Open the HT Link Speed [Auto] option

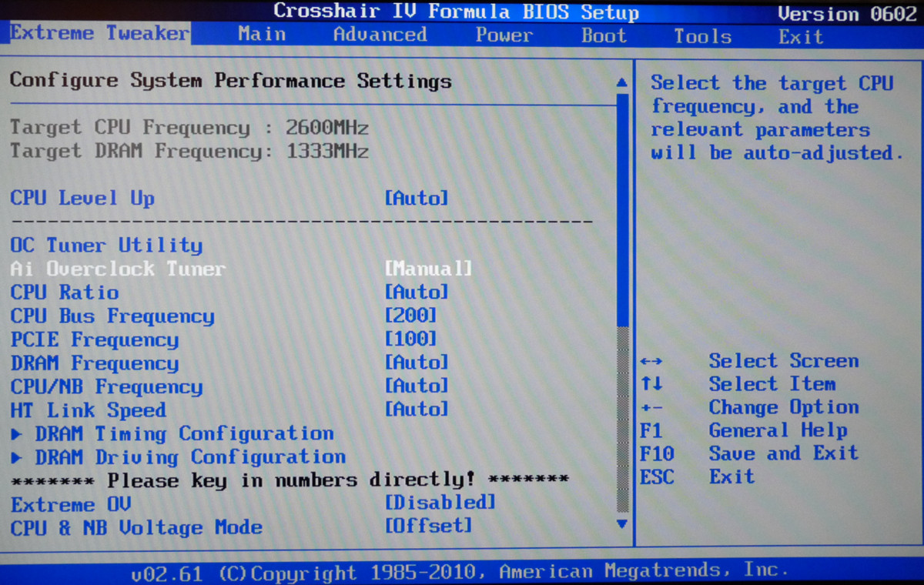click(x=417, y=409)
